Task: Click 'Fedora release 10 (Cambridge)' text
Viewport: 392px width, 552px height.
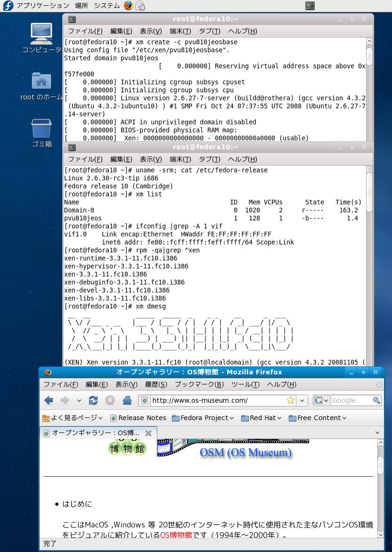Action: coord(118,186)
